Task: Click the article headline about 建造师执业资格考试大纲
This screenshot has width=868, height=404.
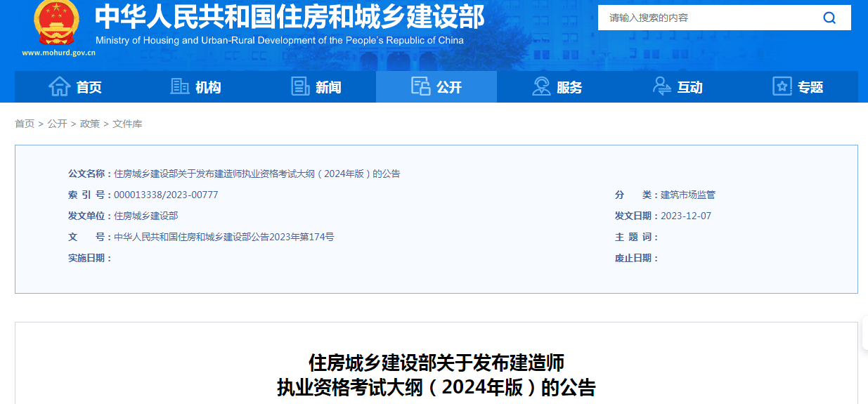Action: (436, 375)
